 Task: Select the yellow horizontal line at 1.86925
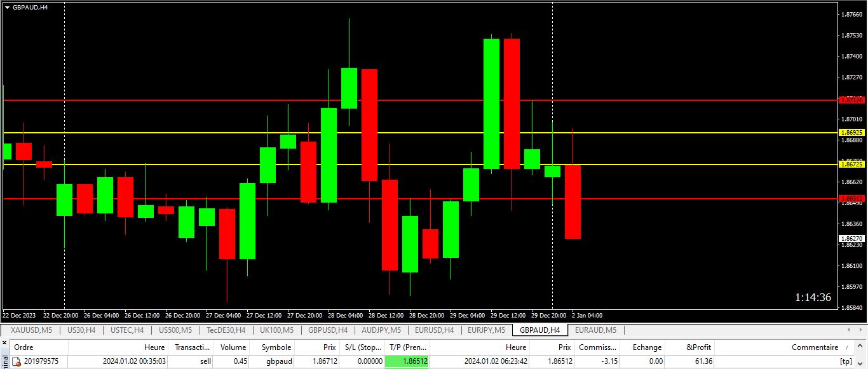tap(419, 133)
